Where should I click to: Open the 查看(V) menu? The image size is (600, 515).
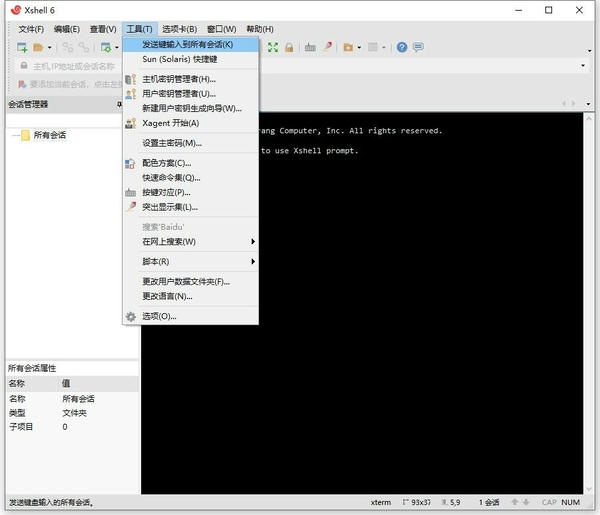(x=103, y=29)
